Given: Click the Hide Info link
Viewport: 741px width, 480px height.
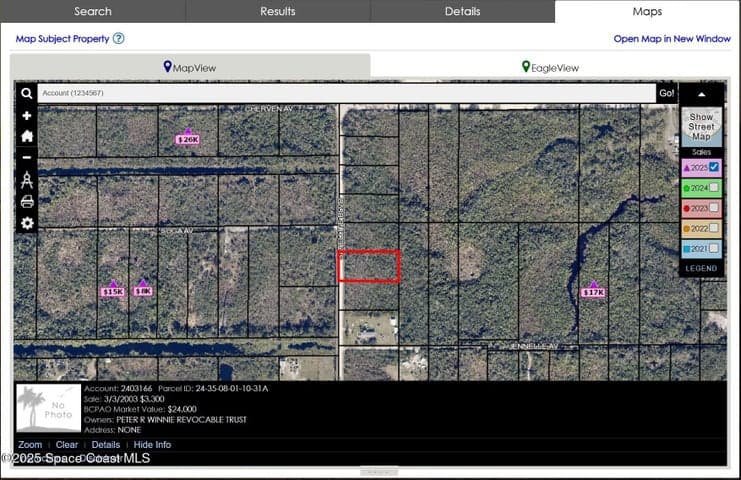Looking at the screenshot, I should click(x=152, y=445).
